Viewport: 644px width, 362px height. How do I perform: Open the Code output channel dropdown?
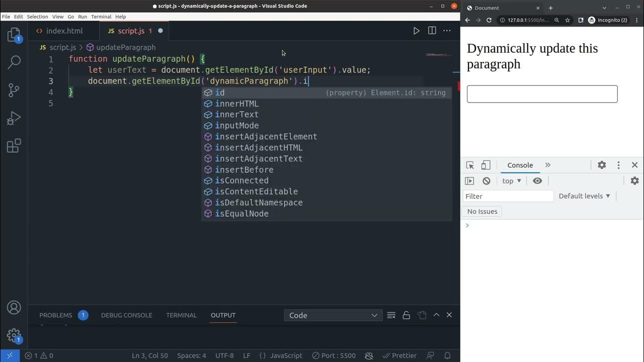(333, 315)
